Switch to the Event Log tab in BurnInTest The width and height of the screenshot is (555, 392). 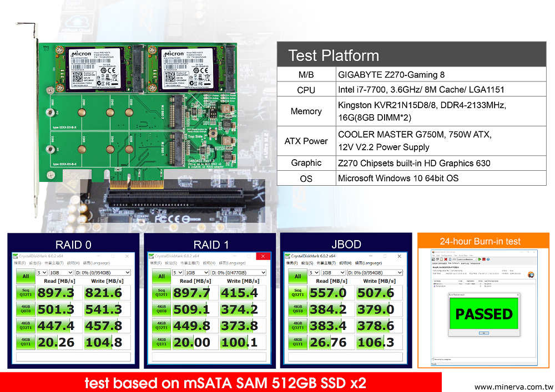click(x=464, y=263)
